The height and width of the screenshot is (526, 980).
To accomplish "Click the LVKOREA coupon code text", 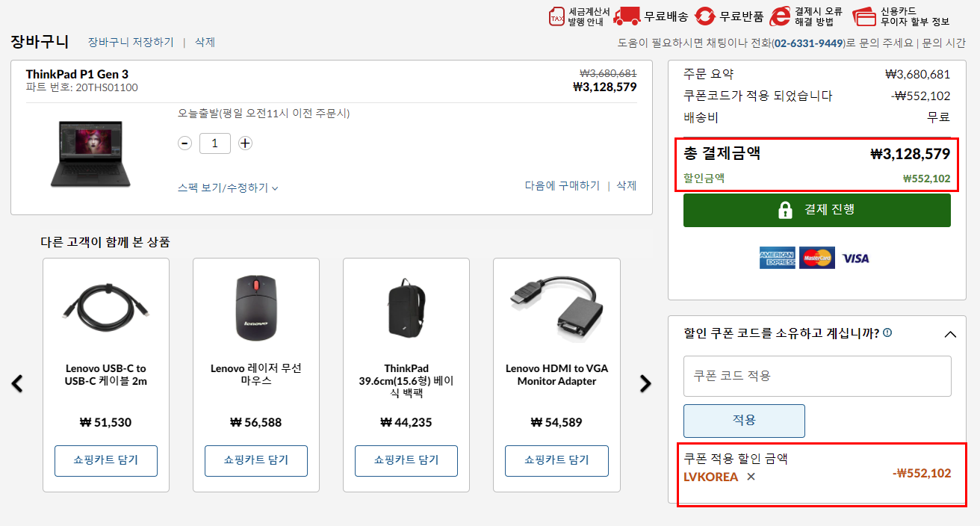I will coord(710,477).
